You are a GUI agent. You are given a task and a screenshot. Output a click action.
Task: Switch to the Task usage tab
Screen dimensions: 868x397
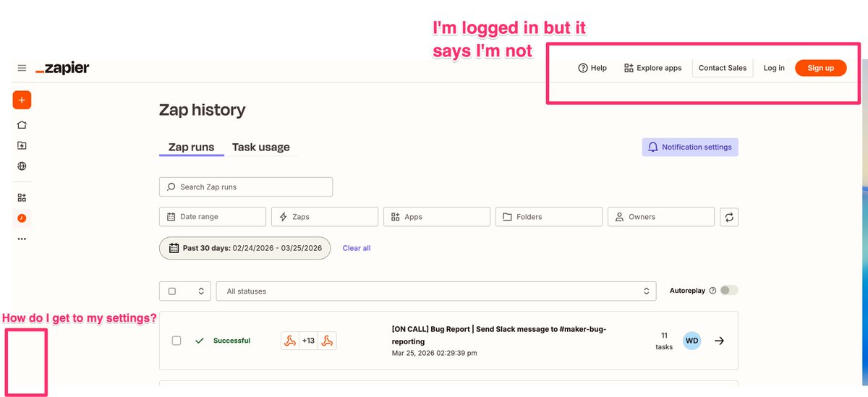pyautogui.click(x=261, y=147)
